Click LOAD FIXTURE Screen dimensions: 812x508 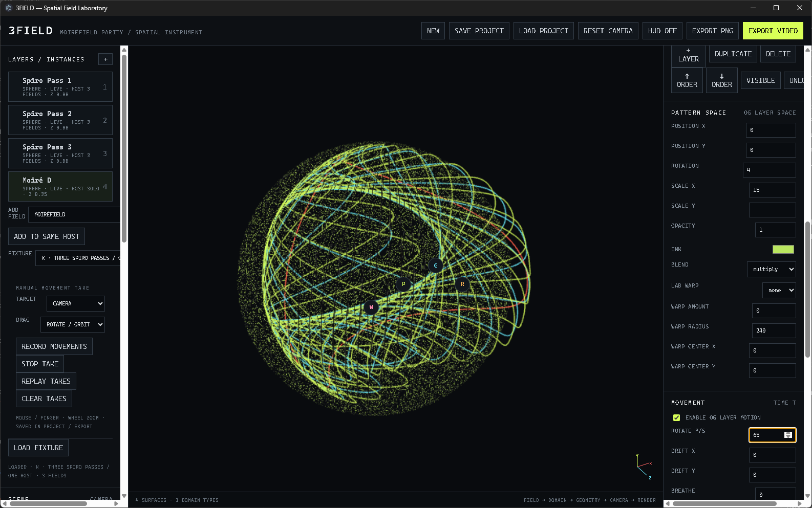(x=38, y=448)
